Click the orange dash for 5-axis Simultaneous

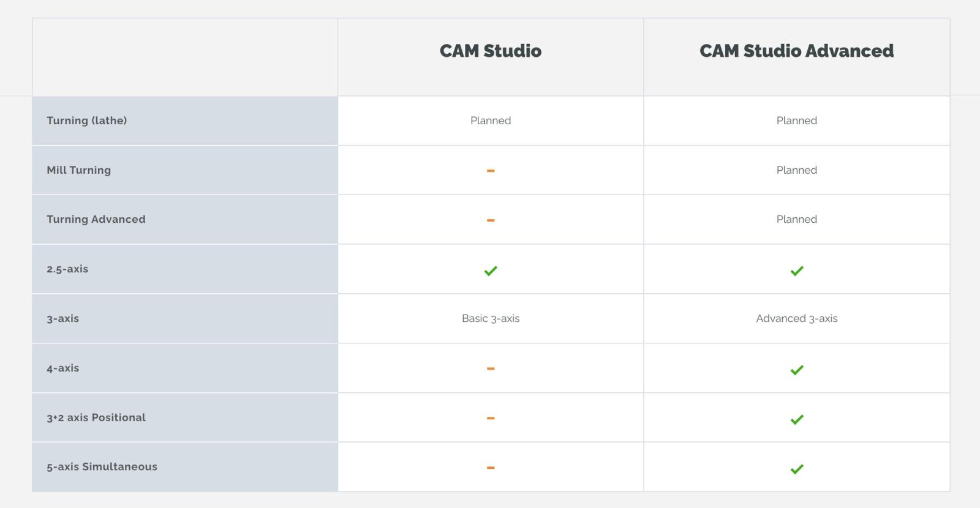click(x=491, y=468)
